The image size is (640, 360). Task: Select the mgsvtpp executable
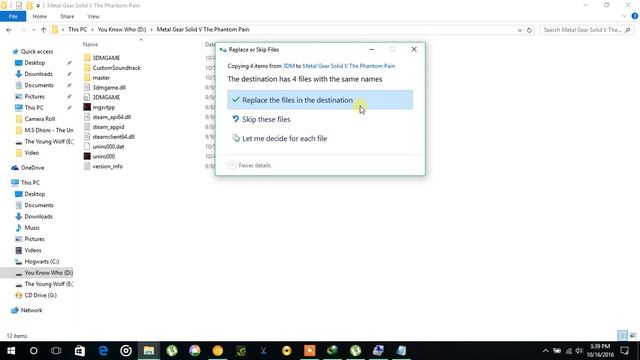pyautogui.click(x=104, y=107)
